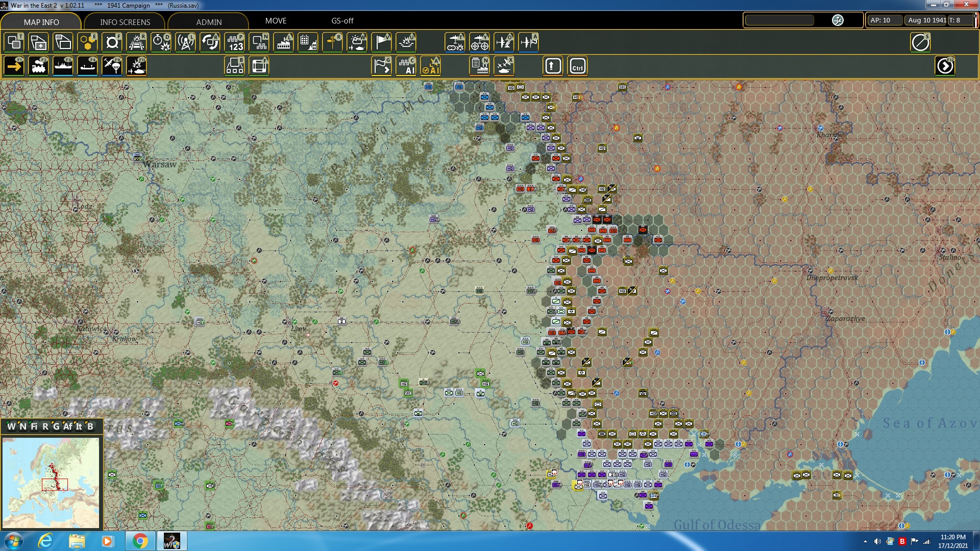This screenshot has width=980, height=551.
Task: Open the MOVE dropdown menu
Action: coord(276,21)
